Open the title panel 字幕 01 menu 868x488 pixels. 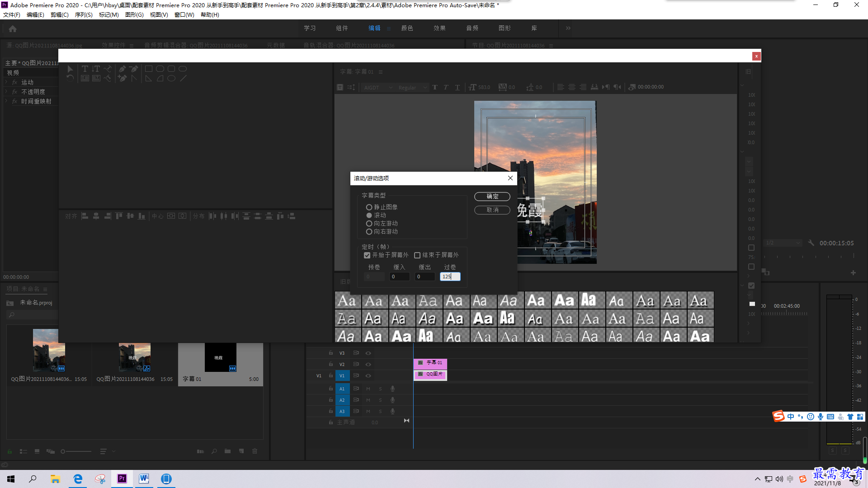pos(381,72)
